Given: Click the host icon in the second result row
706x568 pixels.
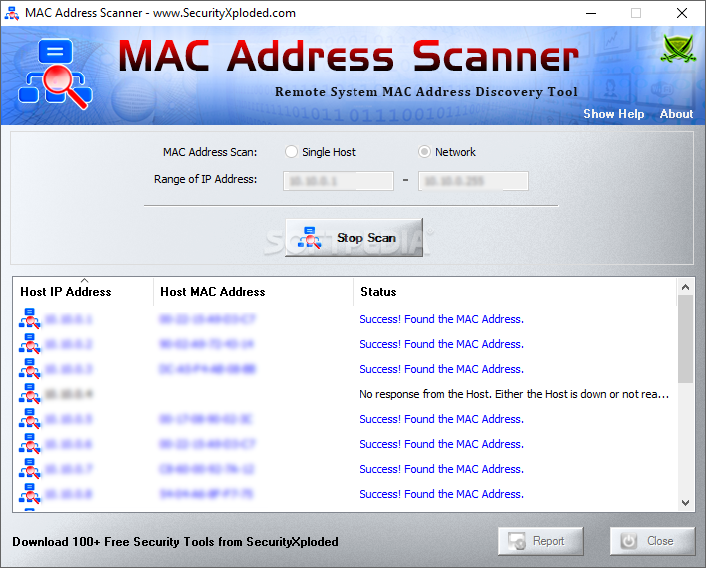Looking at the screenshot, I should point(30,344).
